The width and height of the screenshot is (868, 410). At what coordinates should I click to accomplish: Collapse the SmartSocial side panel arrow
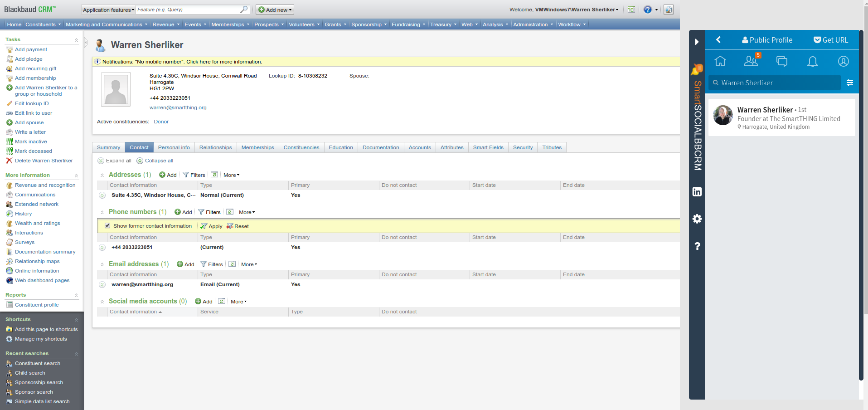click(697, 42)
